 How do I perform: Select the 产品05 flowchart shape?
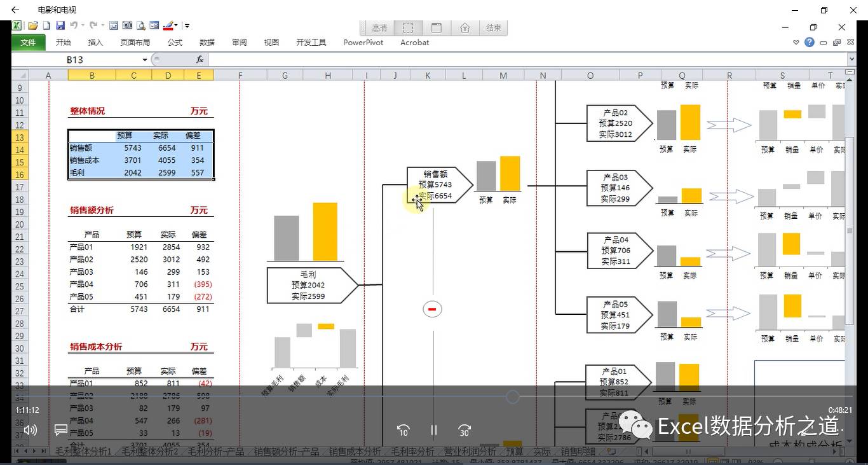[620, 315]
